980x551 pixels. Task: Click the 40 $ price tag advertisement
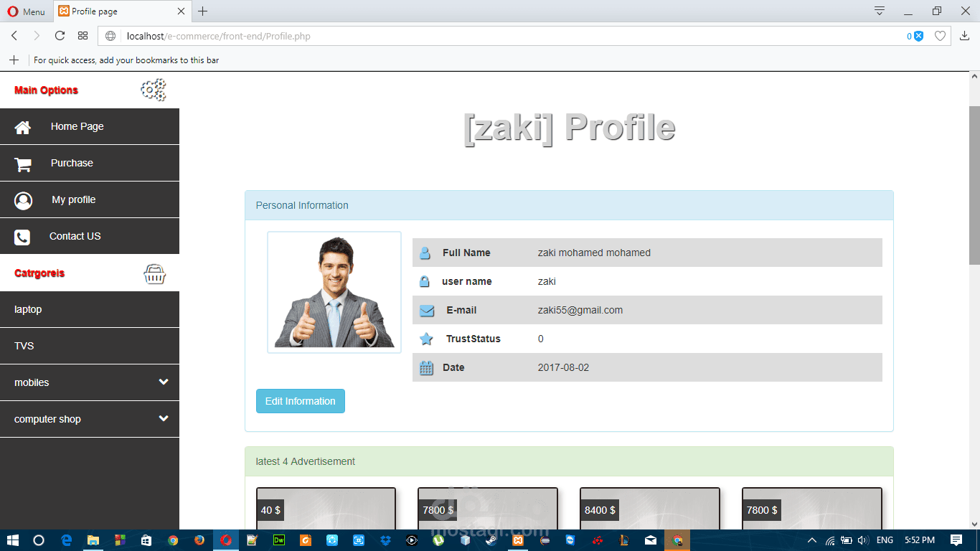pos(271,510)
